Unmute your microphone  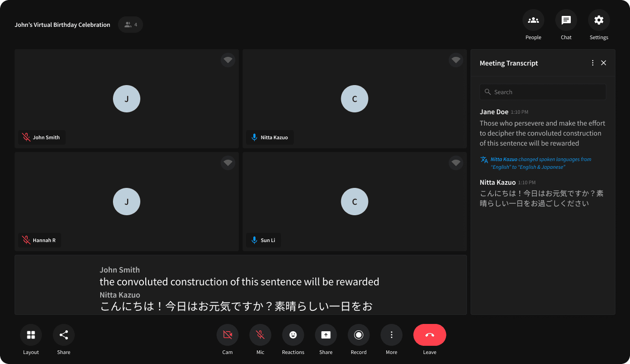pyautogui.click(x=260, y=334)
